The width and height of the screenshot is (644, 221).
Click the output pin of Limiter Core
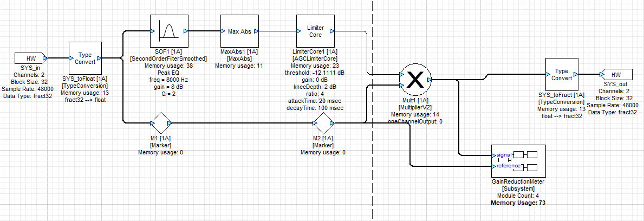[x=336, y=31]
